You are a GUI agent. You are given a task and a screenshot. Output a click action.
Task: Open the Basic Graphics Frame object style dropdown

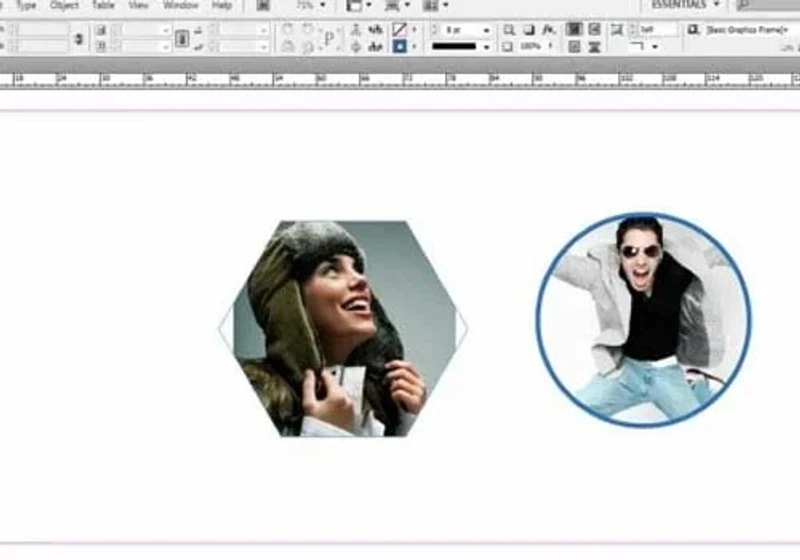pyautogui.click(x=748, y=30)
